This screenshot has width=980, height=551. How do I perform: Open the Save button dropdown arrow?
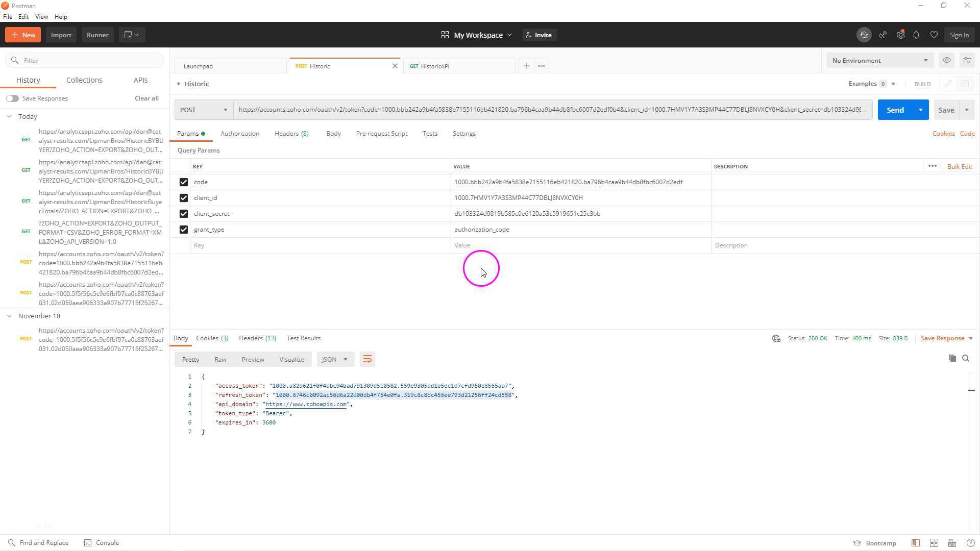[x=966, y=110]
